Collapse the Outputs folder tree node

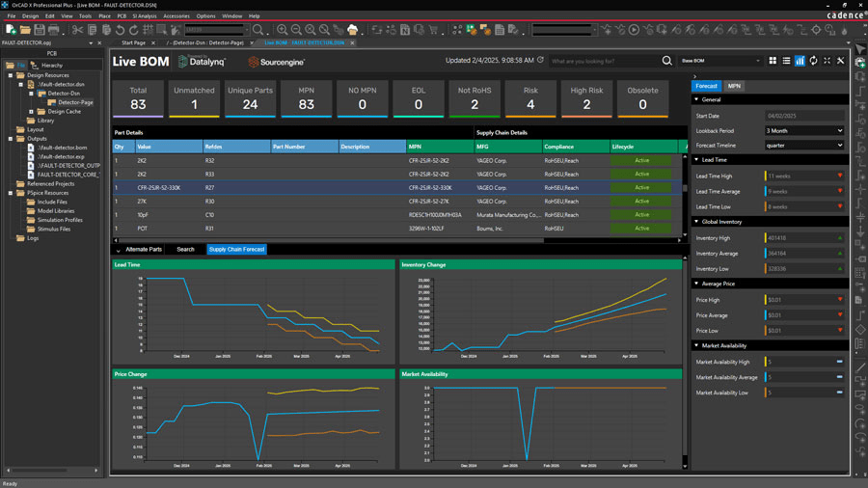[x=10, y=139]
